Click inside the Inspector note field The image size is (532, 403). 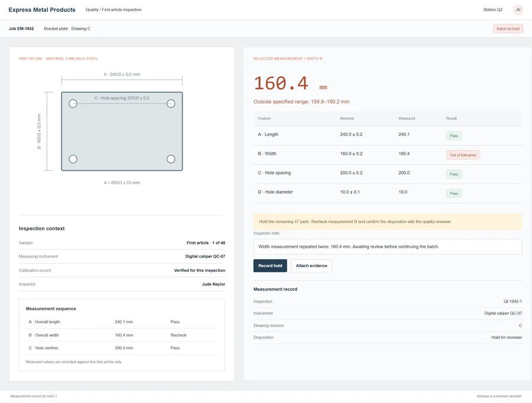click(387, 246)
